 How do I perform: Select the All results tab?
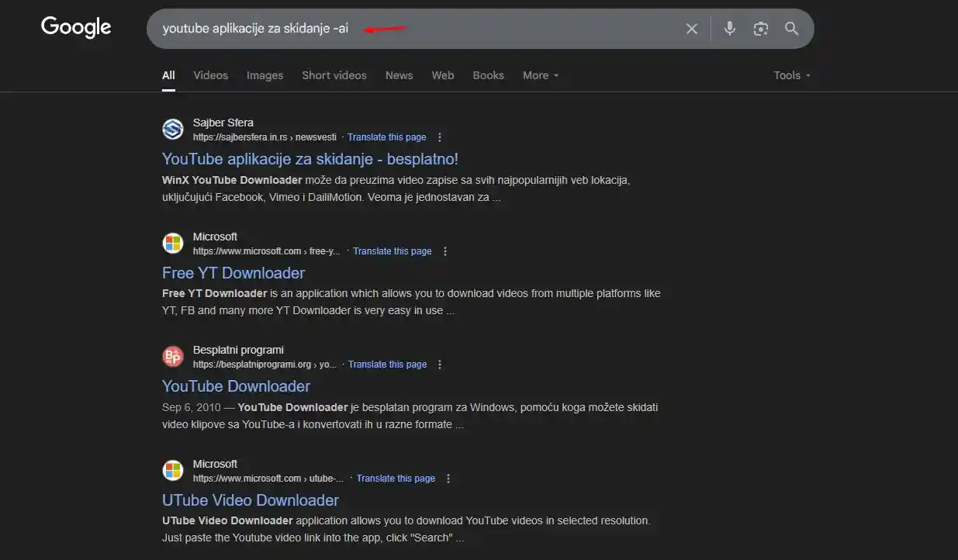click(x=168, y=75)
